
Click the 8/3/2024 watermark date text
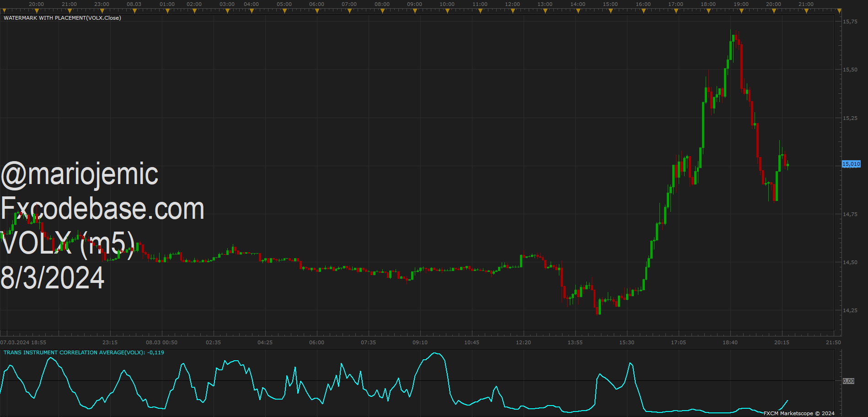[53, 278]
